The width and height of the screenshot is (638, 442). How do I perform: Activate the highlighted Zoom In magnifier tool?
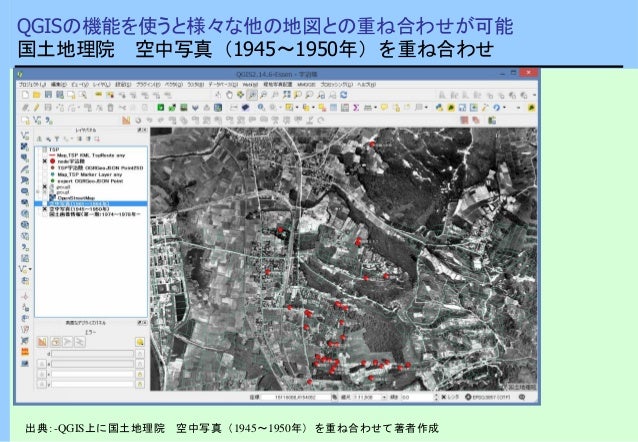point(252,95)
